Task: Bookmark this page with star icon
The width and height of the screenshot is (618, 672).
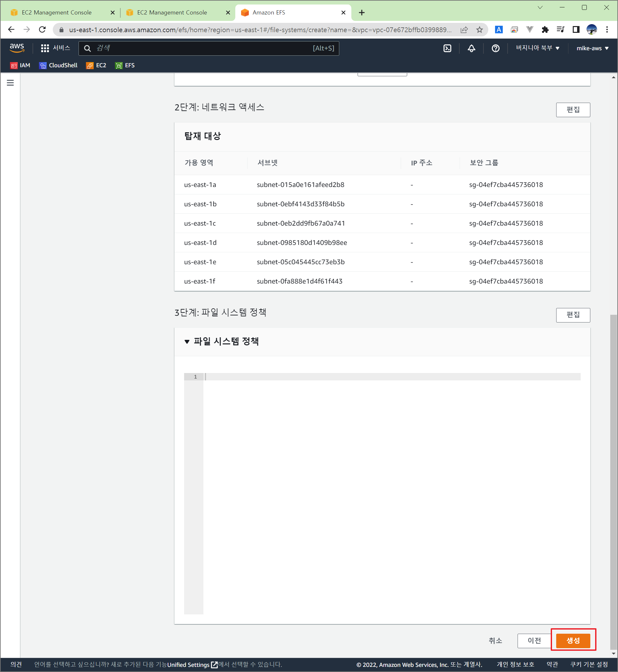Action: 480,30
